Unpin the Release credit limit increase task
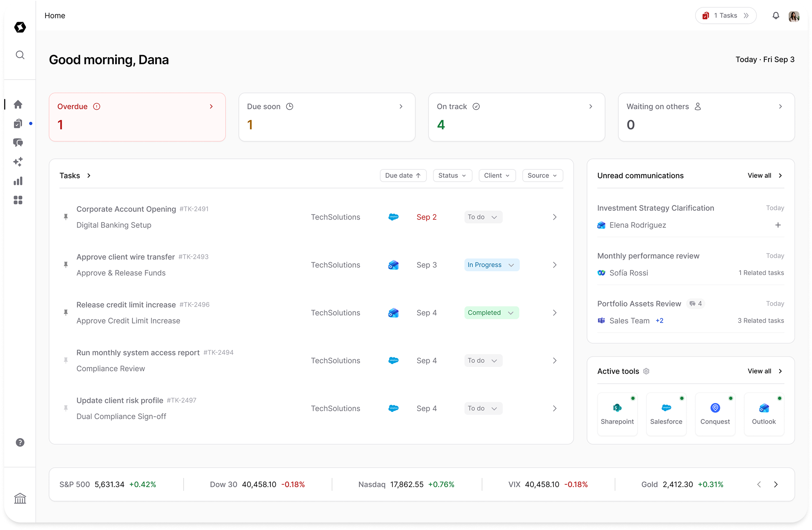The image size is (812, 530). (66, 312)
